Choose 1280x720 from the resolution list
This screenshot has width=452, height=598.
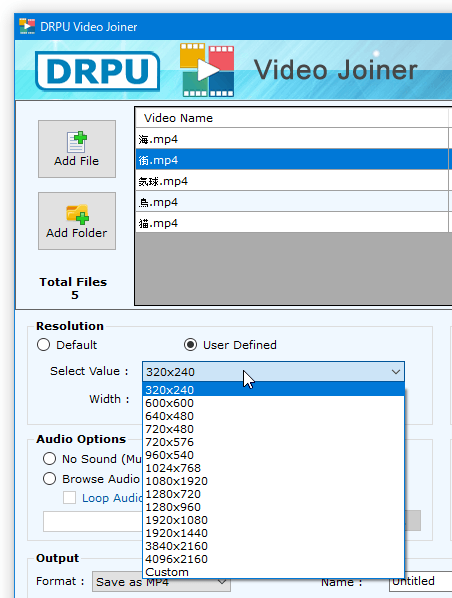click(x=273, y=494)
